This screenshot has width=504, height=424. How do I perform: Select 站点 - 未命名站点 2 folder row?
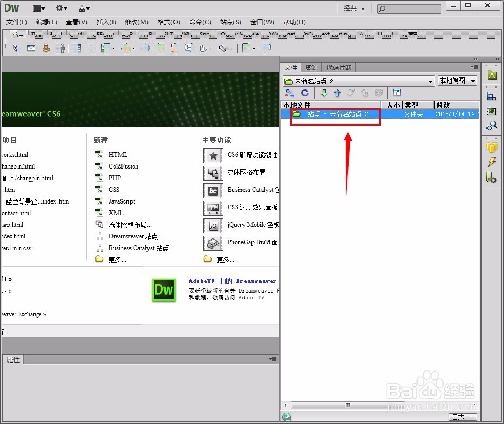coord(380,114)
